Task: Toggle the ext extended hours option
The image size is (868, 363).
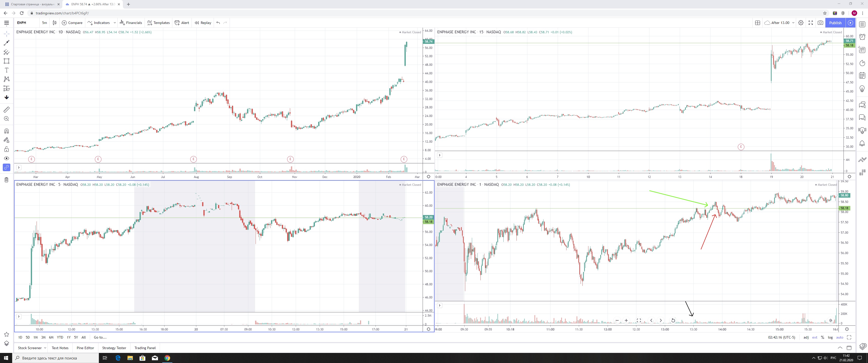Action: (x=815, y=337)
